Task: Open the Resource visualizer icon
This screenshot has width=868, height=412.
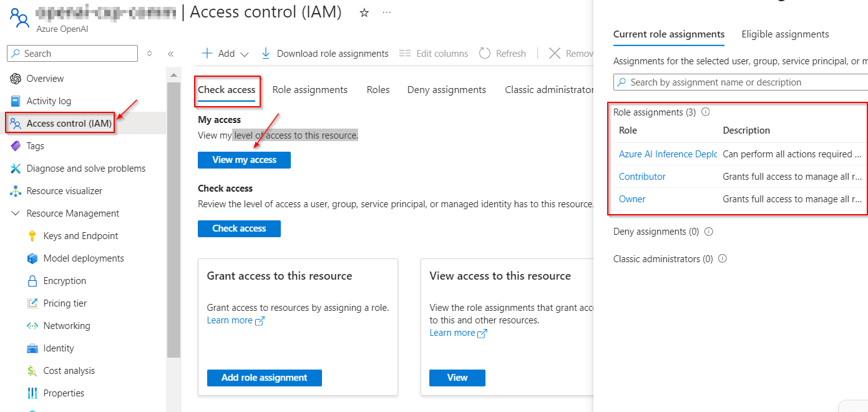Action: click(16, 191)
